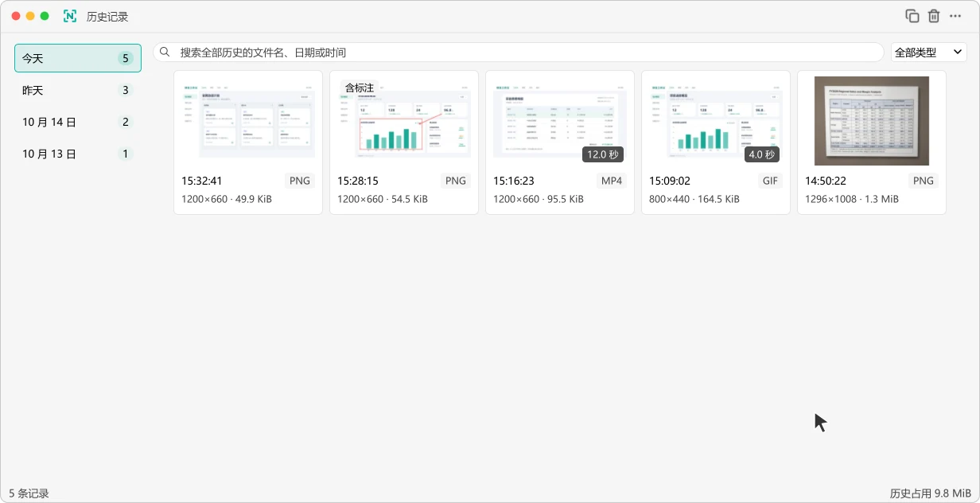Viewport: 980px width, 503px height.
Task: Open the 15:28:15 annotated screenshot thumbnail
Action: (404, 121)
